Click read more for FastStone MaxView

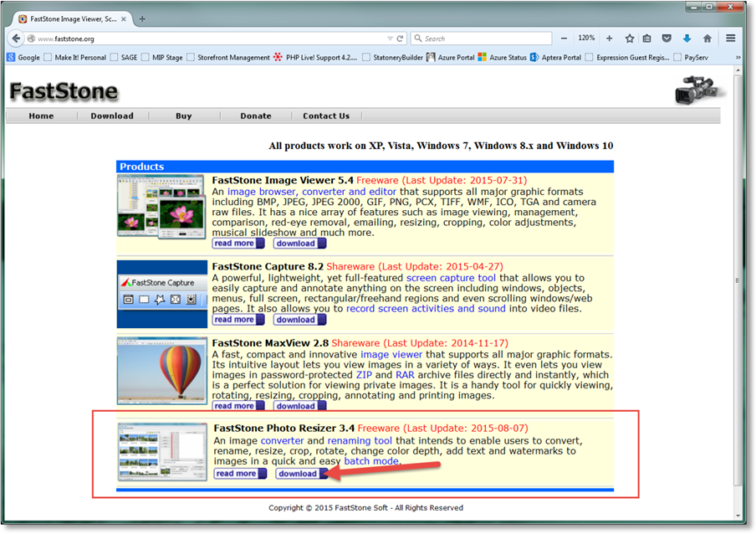coord(238,406)
